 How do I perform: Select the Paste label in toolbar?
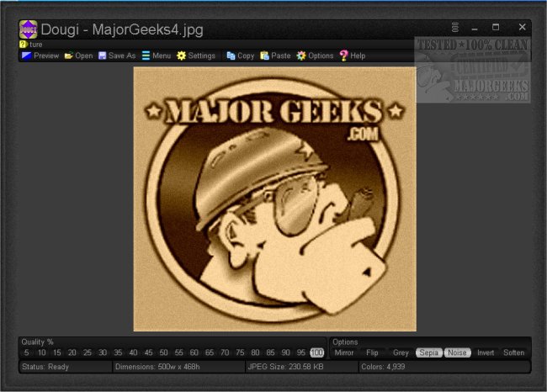[x=281, y=56]
